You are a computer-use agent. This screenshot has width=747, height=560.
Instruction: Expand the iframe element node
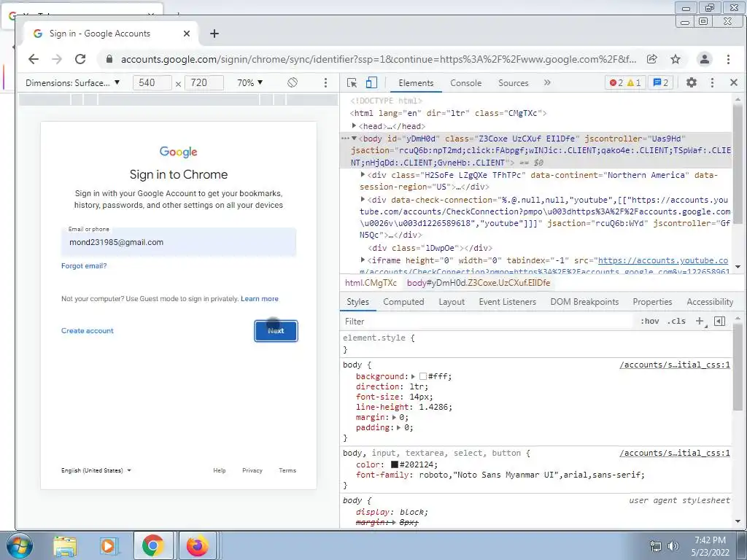point(363,260)
